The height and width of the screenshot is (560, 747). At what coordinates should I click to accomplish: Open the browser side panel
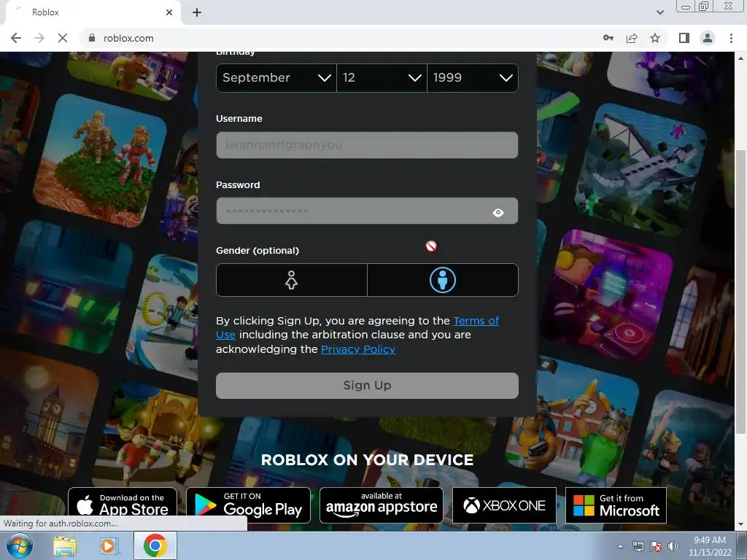click(684, 38)
